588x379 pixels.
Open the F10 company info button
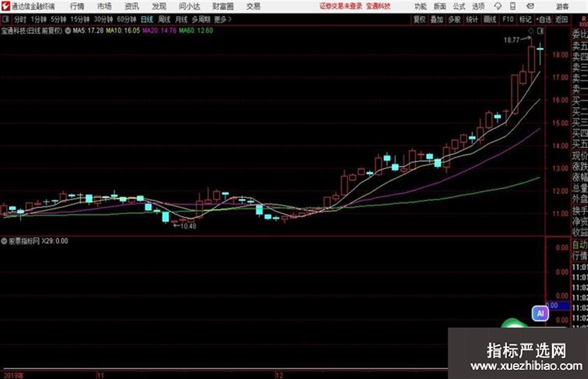coord(508,19)
